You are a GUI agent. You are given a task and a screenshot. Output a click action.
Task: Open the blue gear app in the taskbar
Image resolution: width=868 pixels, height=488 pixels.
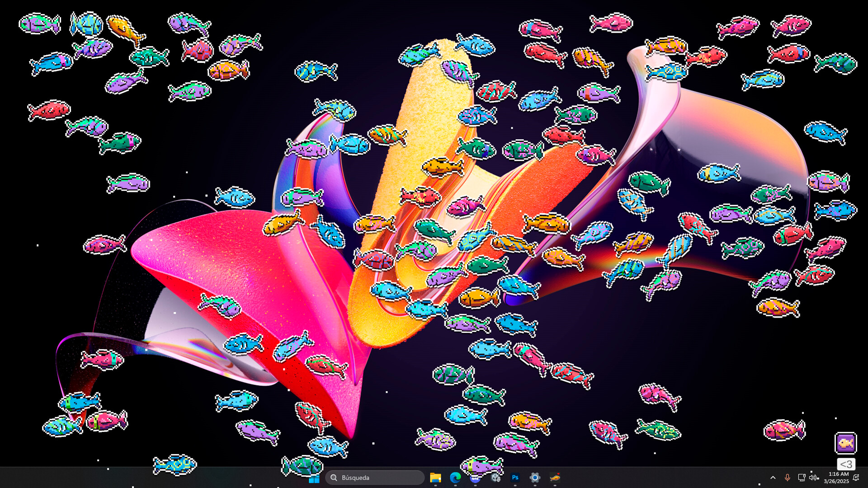[535, 478]
